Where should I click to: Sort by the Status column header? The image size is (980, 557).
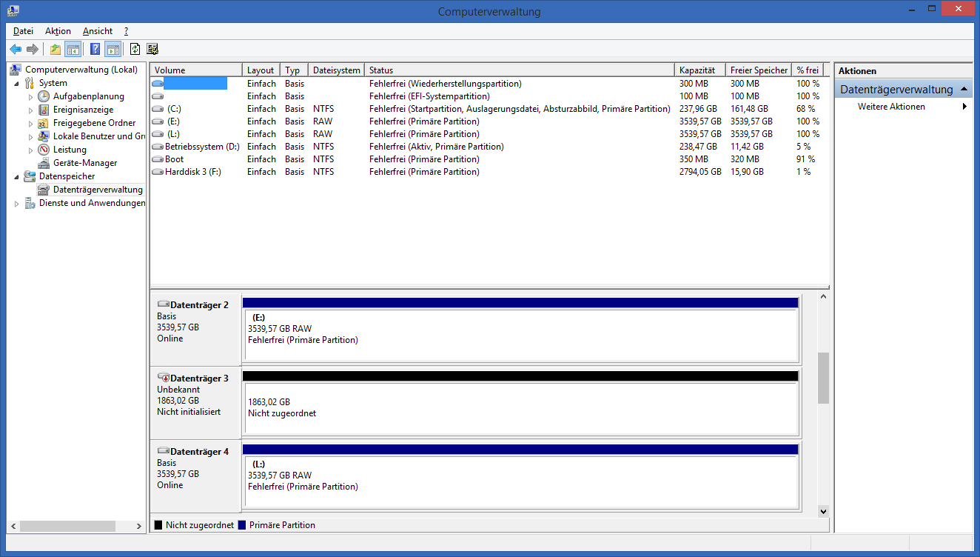pyautogui.click(x=520, y=70)
